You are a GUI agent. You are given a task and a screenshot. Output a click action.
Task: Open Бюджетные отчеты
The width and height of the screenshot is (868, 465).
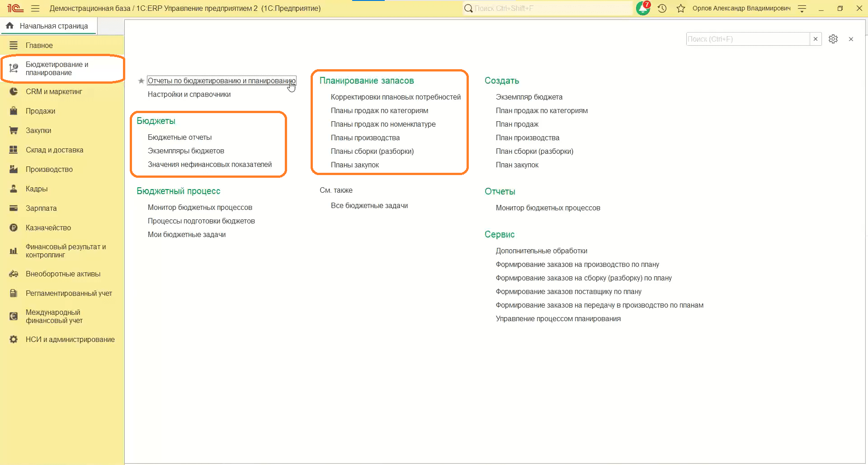tap(179, 137)
